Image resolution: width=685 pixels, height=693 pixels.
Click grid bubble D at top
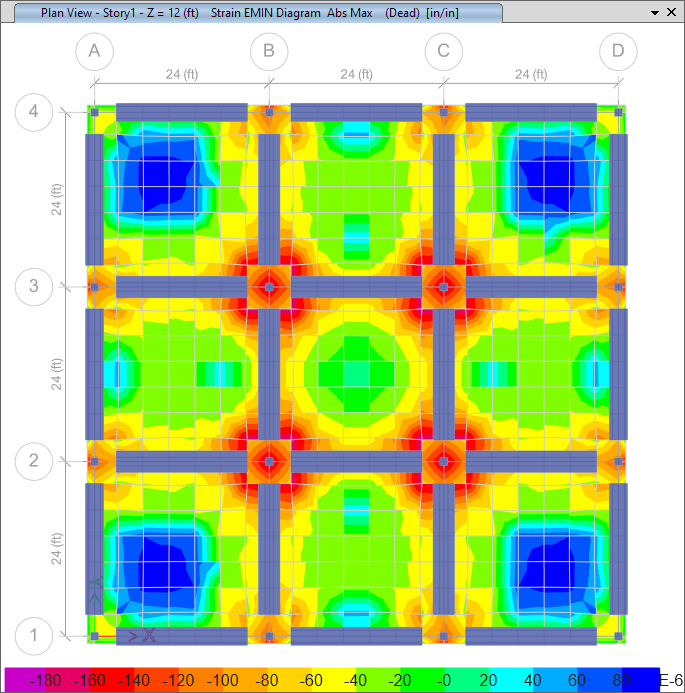tap(618, 51)
